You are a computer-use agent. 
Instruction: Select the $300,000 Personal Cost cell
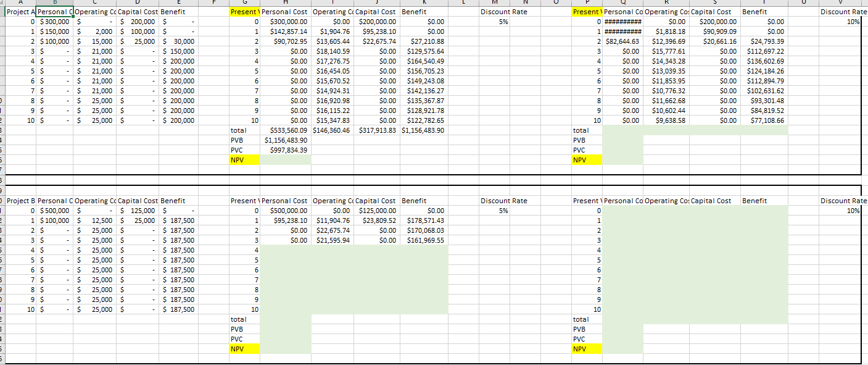[x=55, y=22]
